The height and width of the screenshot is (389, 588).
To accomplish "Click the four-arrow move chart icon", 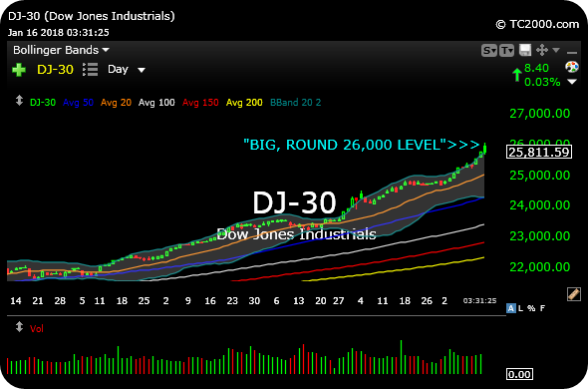I will click(x=542, y=50).
